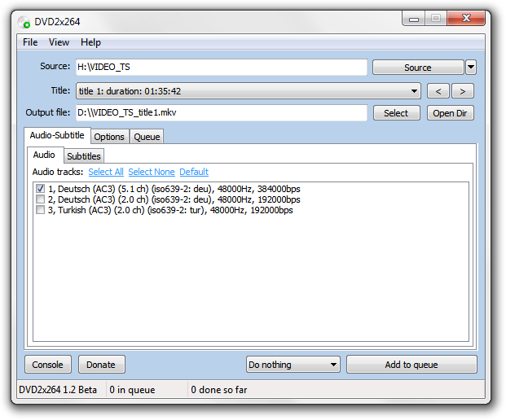Click the Default audio tracks link

[194, 172]
